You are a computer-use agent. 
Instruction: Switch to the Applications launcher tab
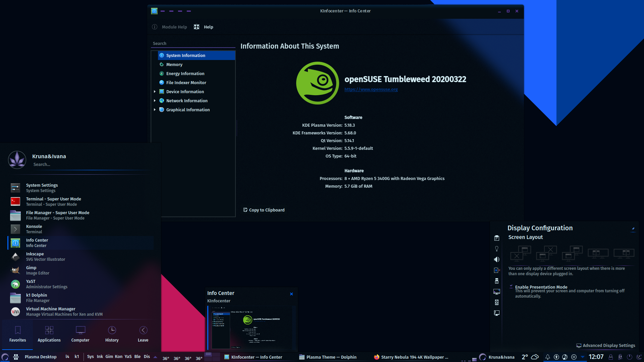49,334
